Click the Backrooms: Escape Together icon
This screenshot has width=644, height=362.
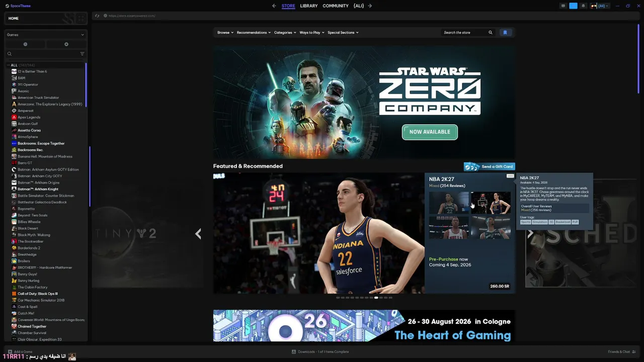click(x=14, y=143)
